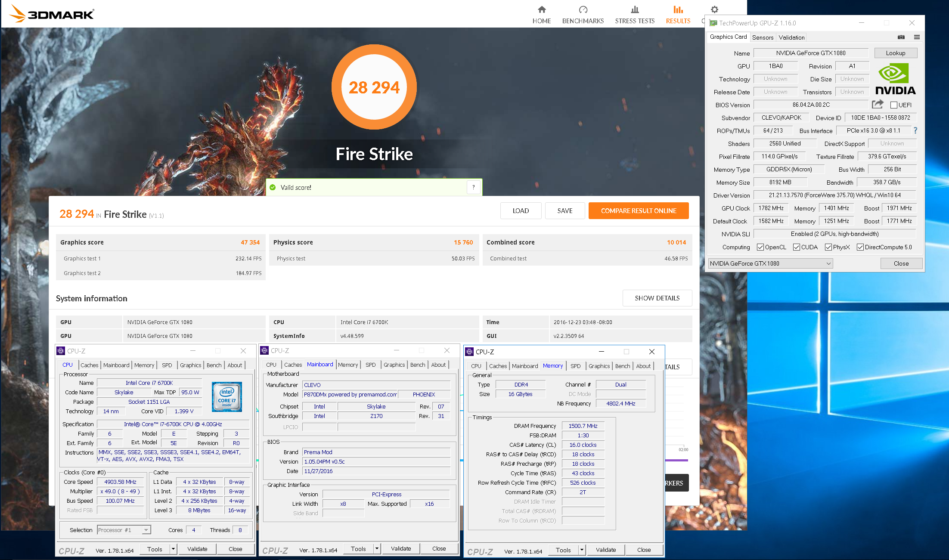This screenshot has width=949, height=560.
Task: Click the Driver Version field in GPU-Z
Action: click(x=834, y=195)
